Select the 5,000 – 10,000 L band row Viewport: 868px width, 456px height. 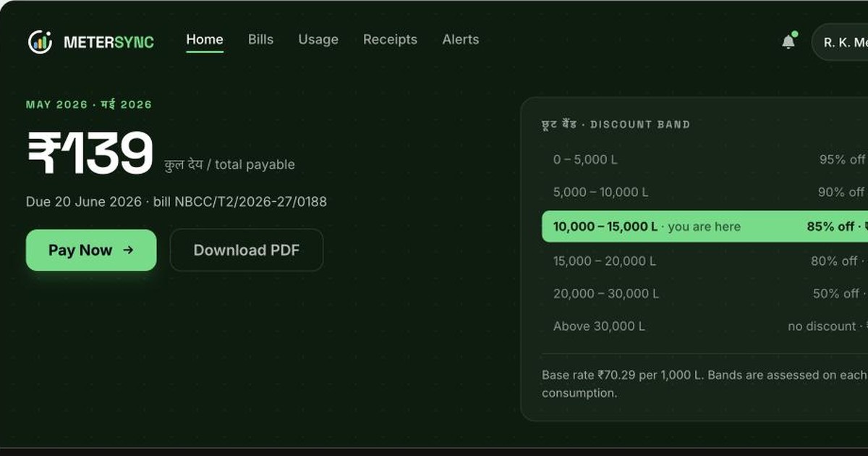(705, 193)
